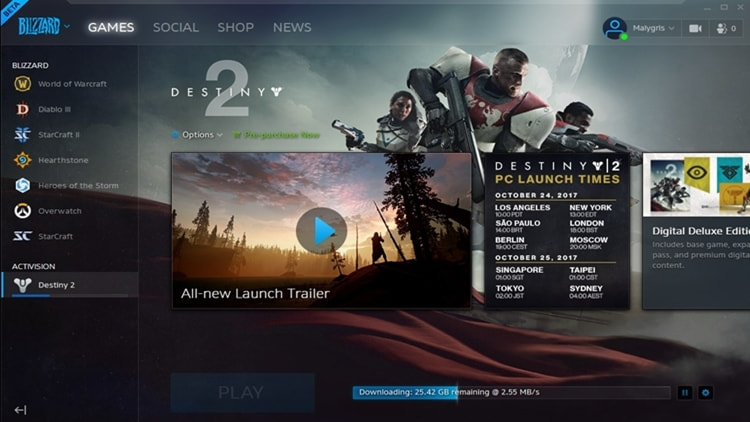Image resolution: width=750 pixels, height=422 pixels.
Task: Go to the SHOP tab
Action: click(236, 27)
